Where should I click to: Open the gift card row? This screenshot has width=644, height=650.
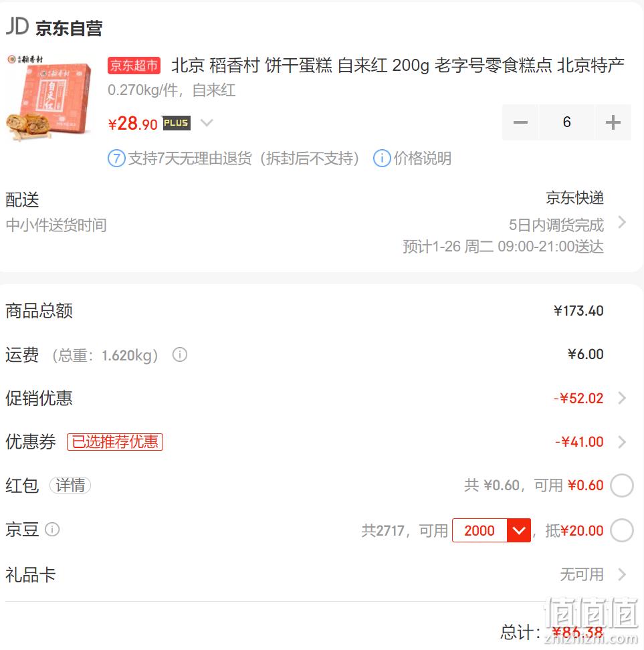[316, 574]
